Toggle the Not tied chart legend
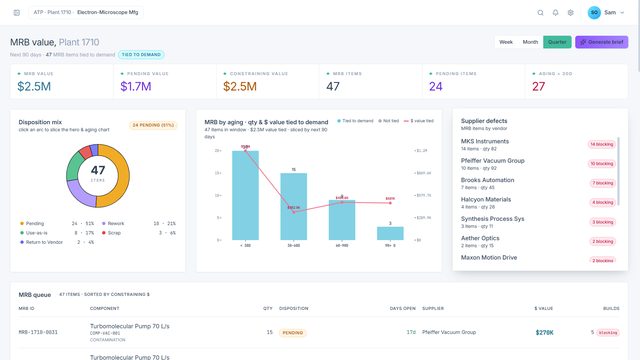 pos(389,121)
